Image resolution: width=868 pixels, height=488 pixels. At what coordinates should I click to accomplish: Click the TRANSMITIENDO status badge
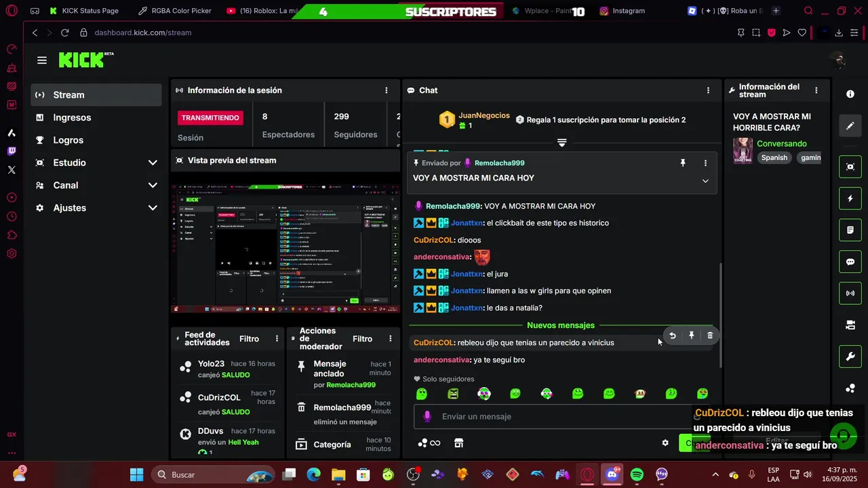[x=210, y=118]
